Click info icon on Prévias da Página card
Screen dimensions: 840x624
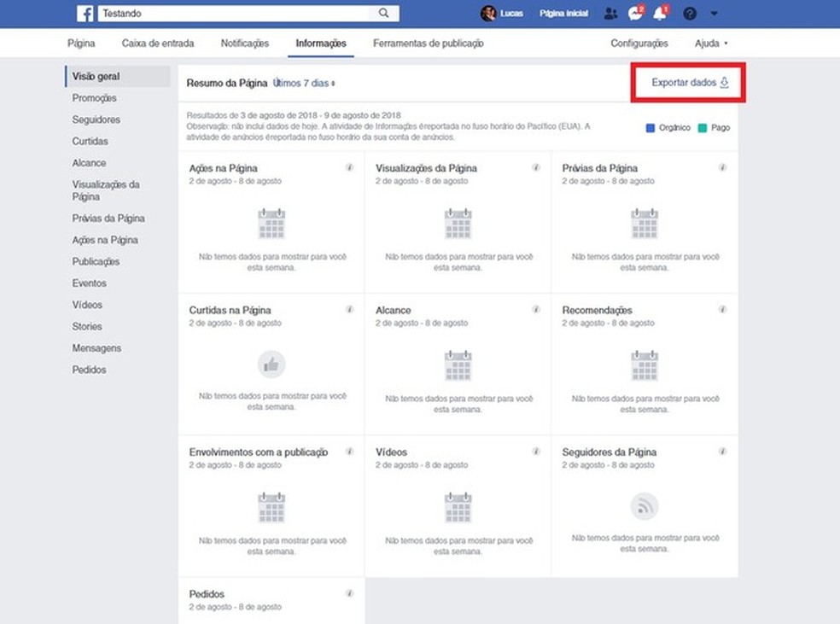(722, 167)
